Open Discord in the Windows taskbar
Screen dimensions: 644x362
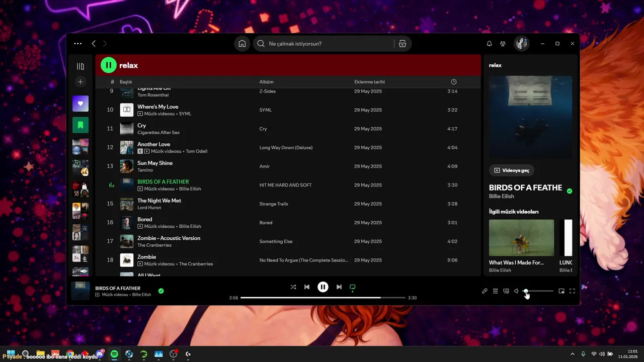coord(100,354)
